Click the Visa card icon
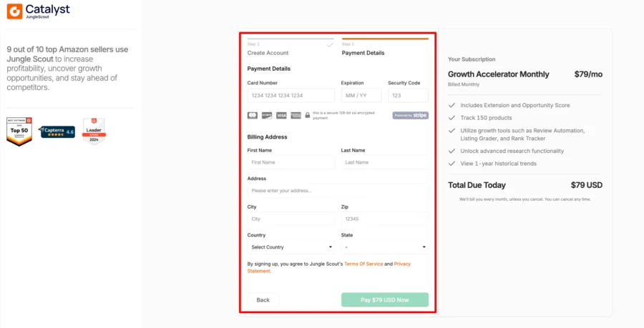Image resolution: width=644 pixels, height=328 pixels. 281,116
